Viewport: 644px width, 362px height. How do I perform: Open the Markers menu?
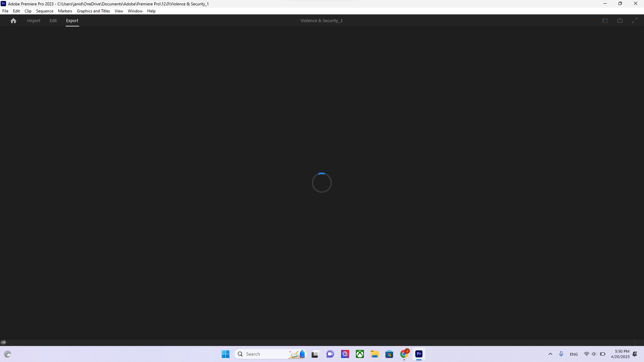65,11
